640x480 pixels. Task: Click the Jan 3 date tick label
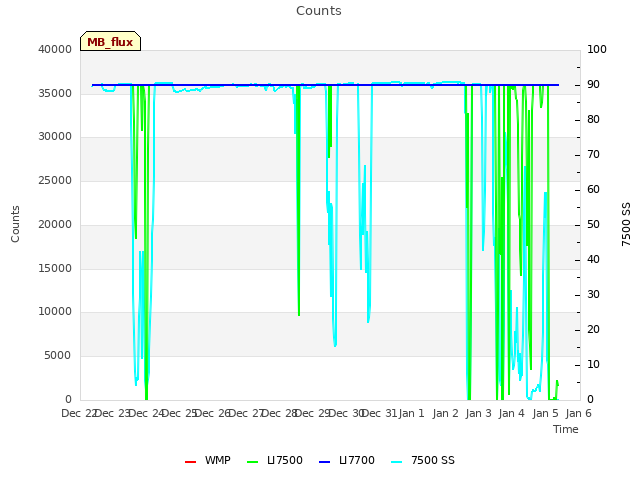tap(478, 413)
